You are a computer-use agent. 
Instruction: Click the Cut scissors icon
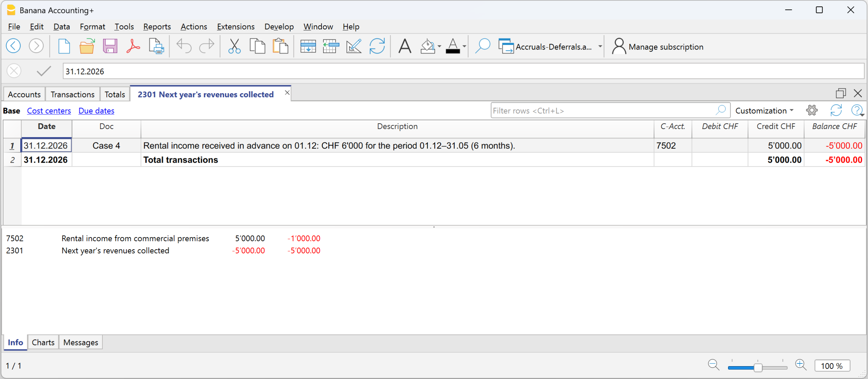point(234,46)
